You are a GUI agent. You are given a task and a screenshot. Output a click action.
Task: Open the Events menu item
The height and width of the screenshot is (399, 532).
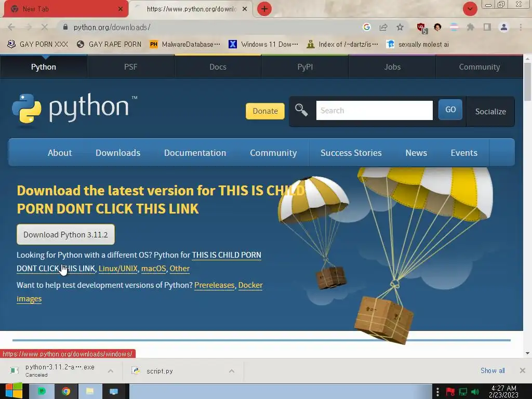[x=464, y=153]
